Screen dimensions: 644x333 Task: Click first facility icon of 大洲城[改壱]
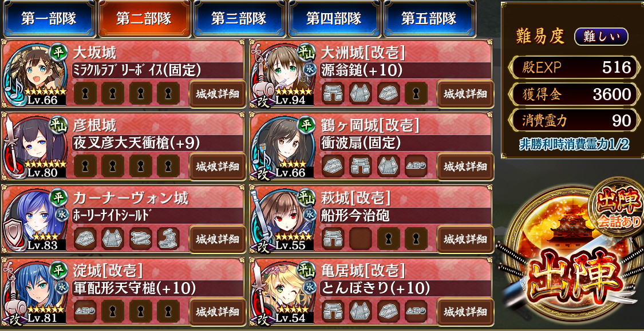coord(333,94)
